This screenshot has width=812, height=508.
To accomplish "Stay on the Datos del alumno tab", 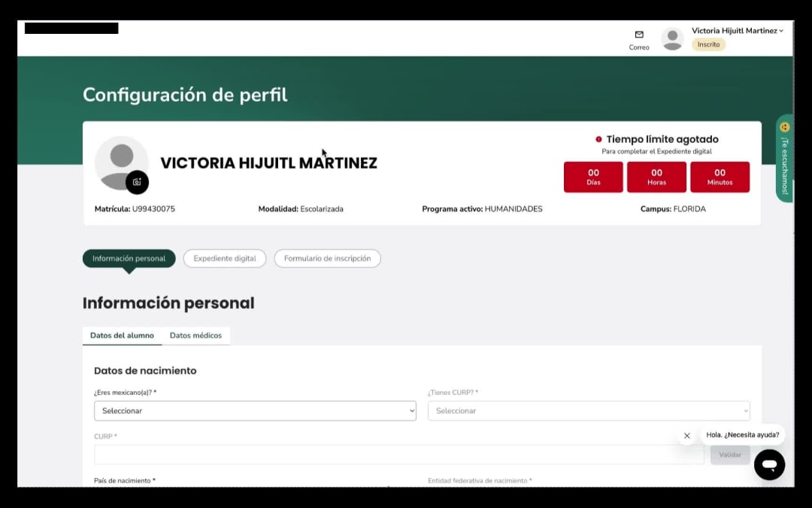I will pos(122,336).
